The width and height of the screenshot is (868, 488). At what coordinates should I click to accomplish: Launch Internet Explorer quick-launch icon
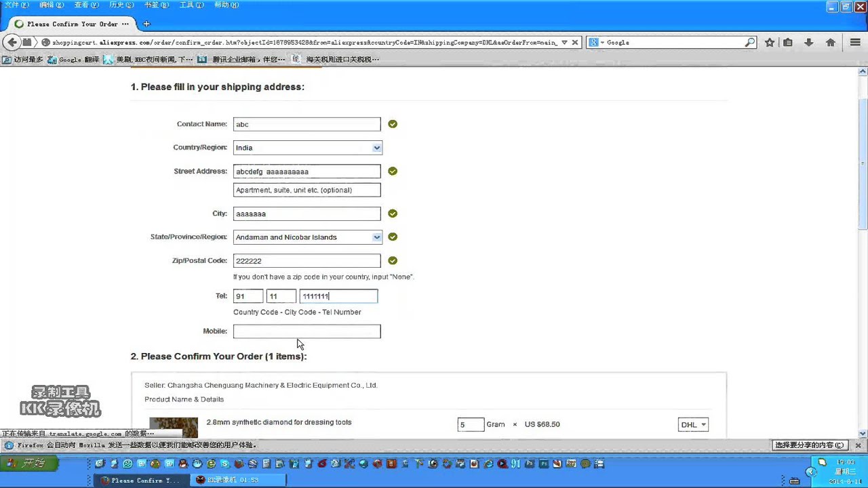489,464
